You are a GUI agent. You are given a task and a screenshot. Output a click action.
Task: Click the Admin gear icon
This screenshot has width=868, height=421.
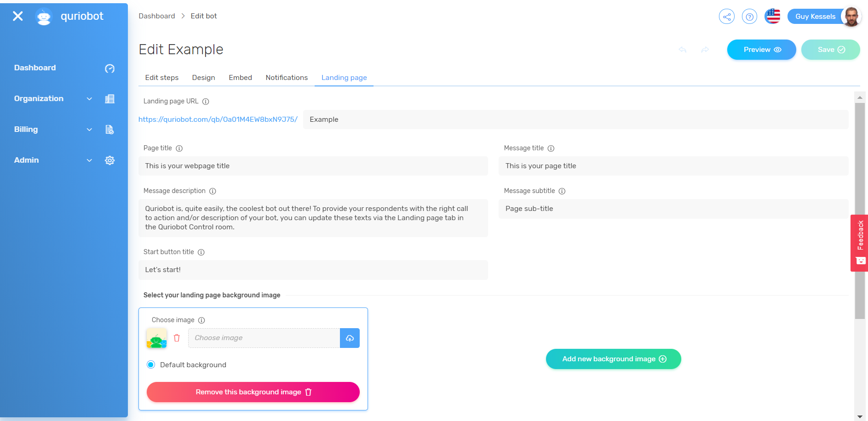(x=109, y=160)
